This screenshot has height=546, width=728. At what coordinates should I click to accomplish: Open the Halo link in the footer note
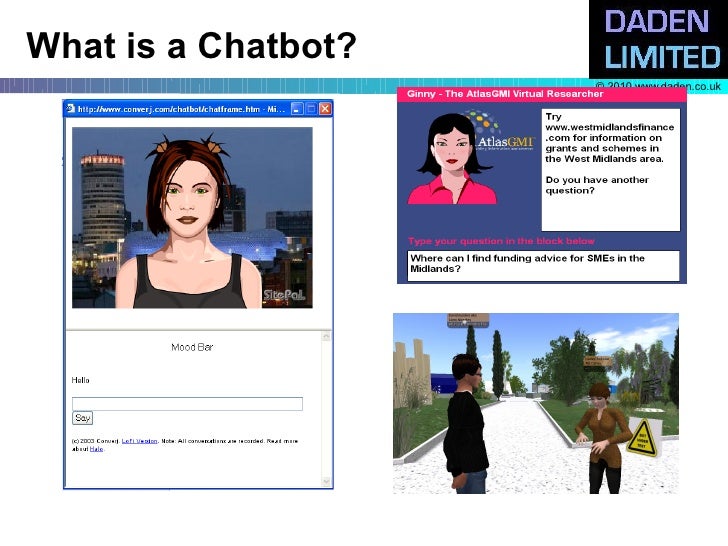96,449
